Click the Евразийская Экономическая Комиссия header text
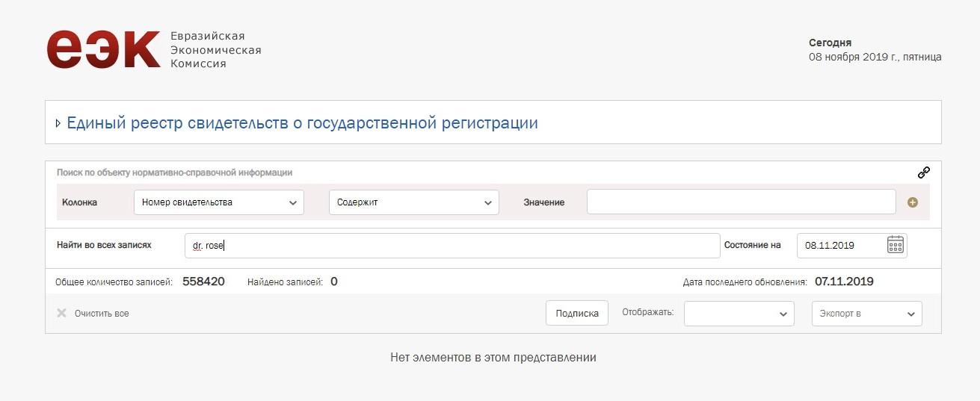Screen dimensions: 980x401 [x=216, y=50]
